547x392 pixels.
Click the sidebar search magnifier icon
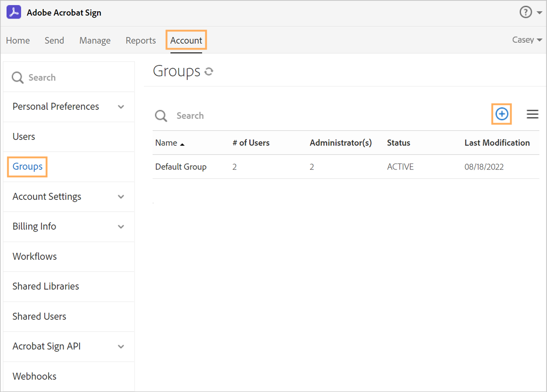pyautogui.click(x=18, y=78)
